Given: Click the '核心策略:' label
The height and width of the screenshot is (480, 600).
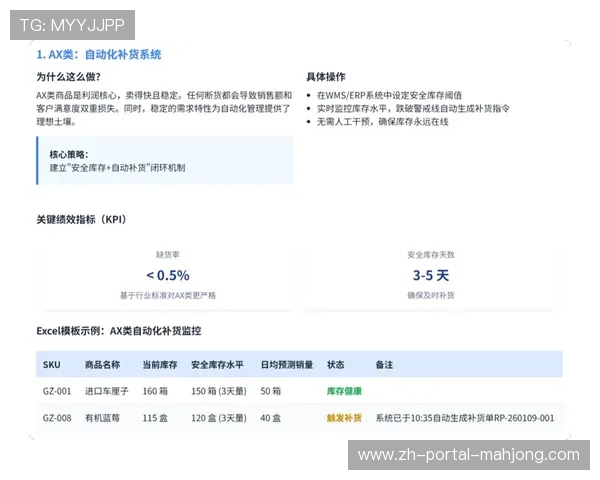Looking at the screenshot, I should 69,154.
